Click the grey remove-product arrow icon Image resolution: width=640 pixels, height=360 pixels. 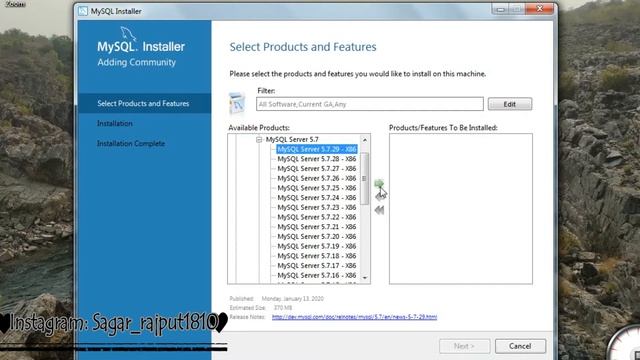pyautogui.click(x=380, y=197)
